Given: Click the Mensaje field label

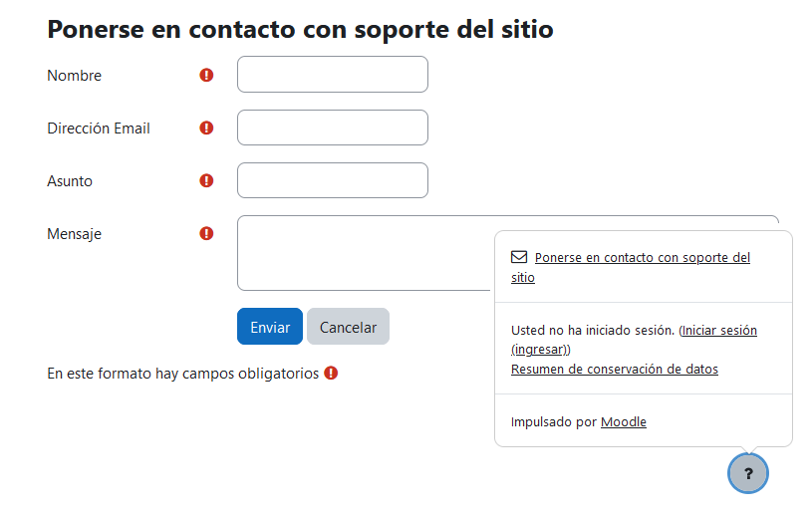Looking at the screenshot, I should point(74,235).
